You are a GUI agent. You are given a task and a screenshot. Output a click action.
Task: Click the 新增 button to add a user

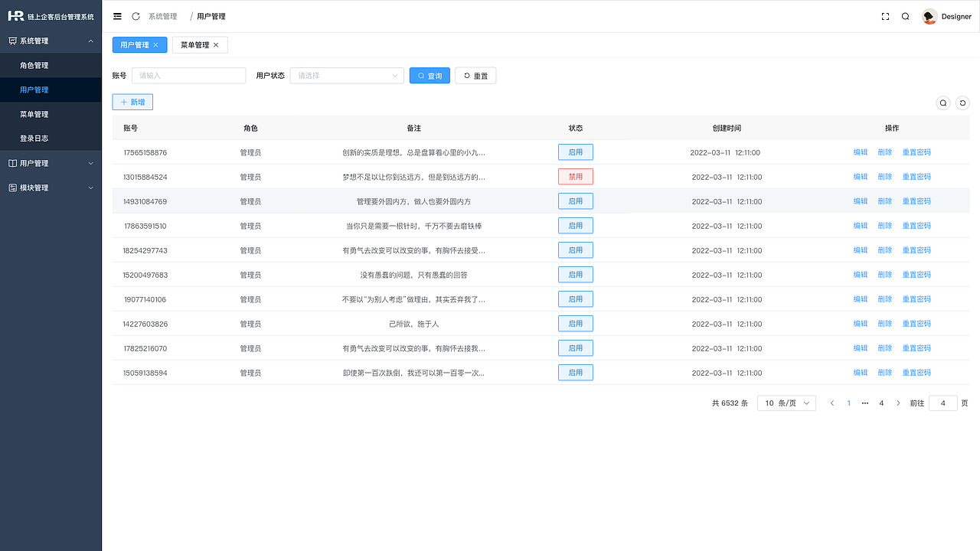tap(132, 102)
